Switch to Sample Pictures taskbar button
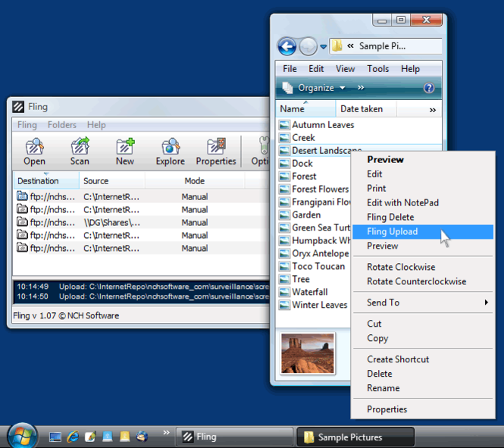This screenshot has width=504, height=448. pyautogui.click(x=355, y=437)
